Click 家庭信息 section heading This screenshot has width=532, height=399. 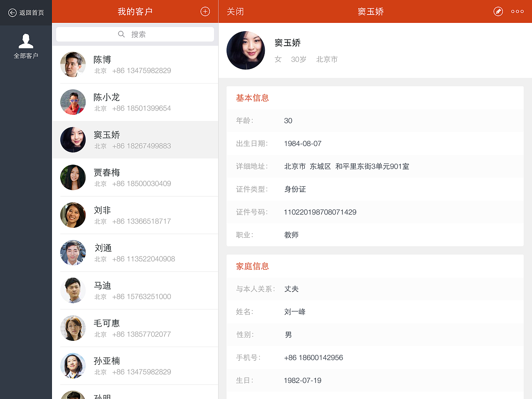point(252,266)
